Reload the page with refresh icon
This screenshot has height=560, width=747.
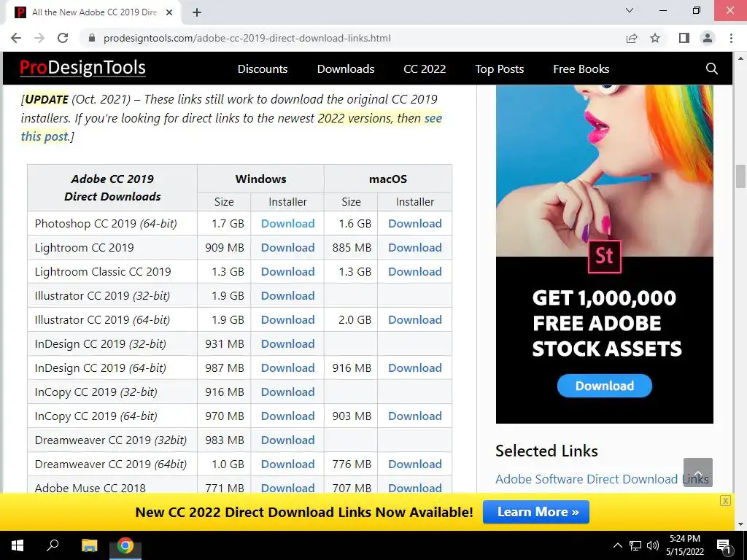click(63, 38)
